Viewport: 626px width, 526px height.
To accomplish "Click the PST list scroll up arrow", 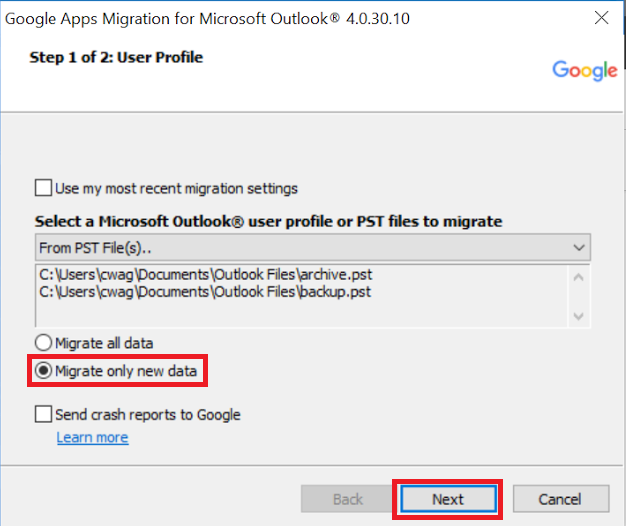I will pyautogui.click(x=578, y=277).
